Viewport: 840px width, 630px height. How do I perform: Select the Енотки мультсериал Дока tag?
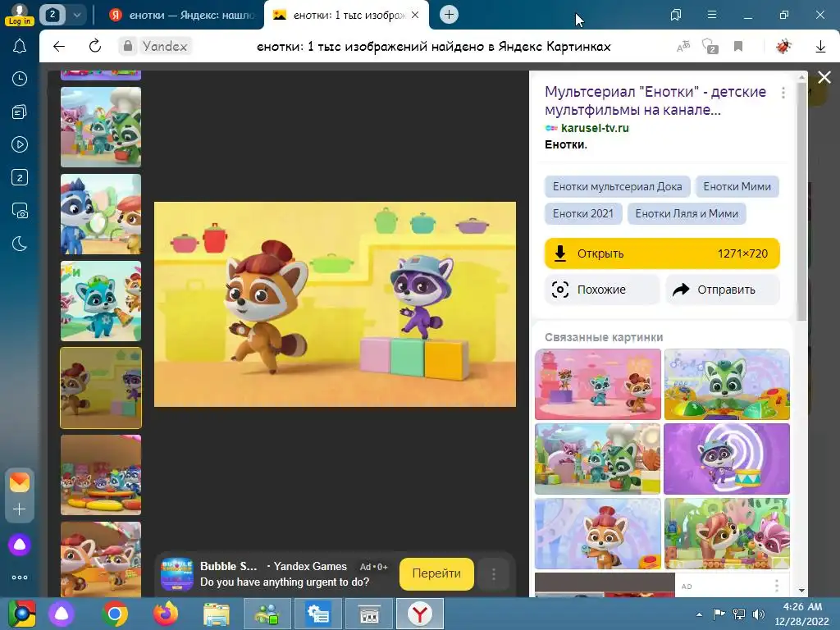(x=617, y=186)
